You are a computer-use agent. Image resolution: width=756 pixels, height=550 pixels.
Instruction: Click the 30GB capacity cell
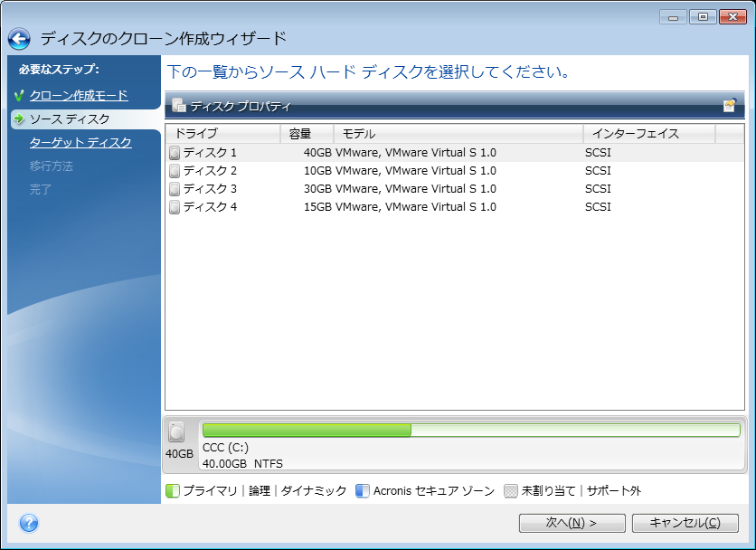tap(317, 189)
